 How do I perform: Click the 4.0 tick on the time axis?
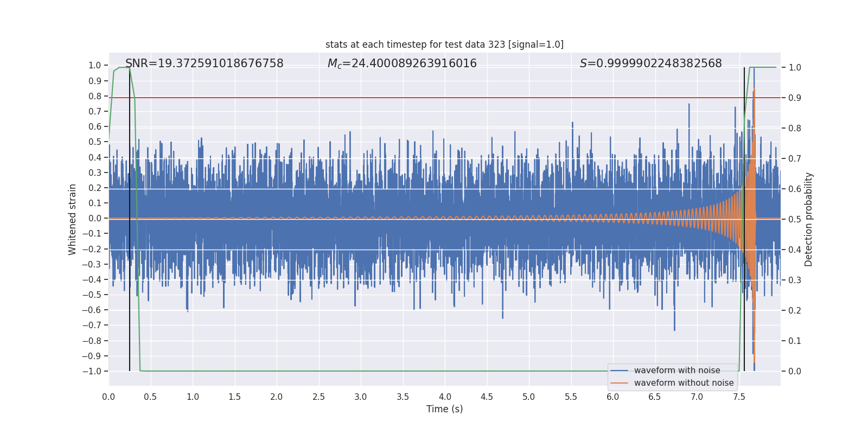click(445, 397)
